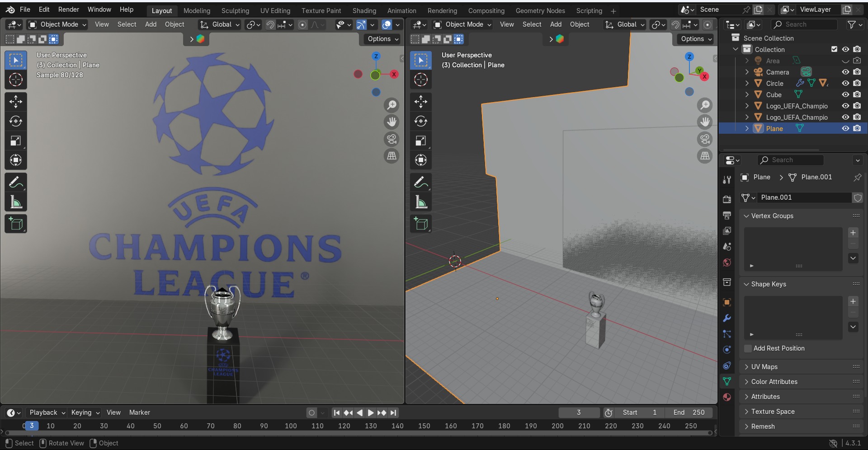Hide Camera in viewport via eye icon
This screenshot has width=868, height=450.
point(845,72)
